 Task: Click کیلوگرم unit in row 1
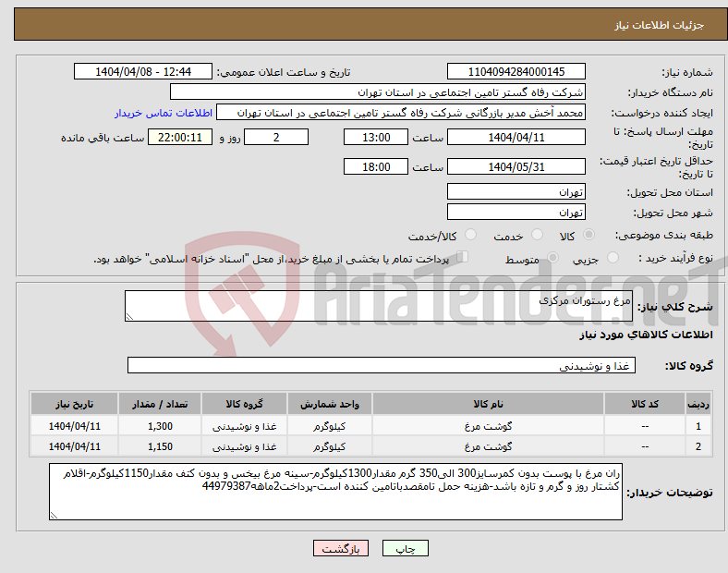pyautogui.click(x=329, y=426)
